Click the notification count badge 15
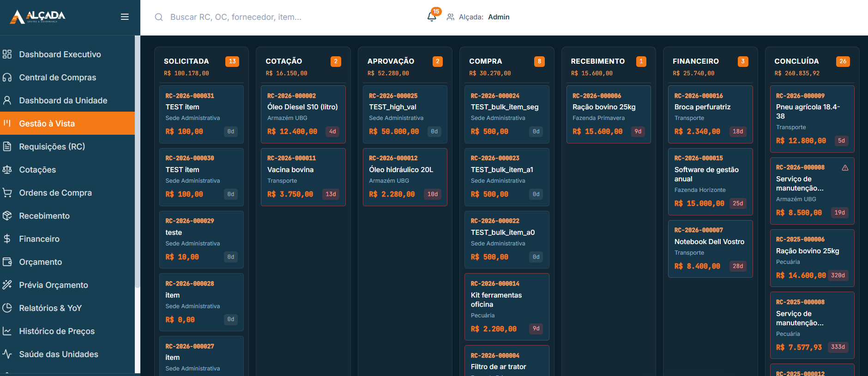This screenshot has height=376, width=868. click(436, 12)
